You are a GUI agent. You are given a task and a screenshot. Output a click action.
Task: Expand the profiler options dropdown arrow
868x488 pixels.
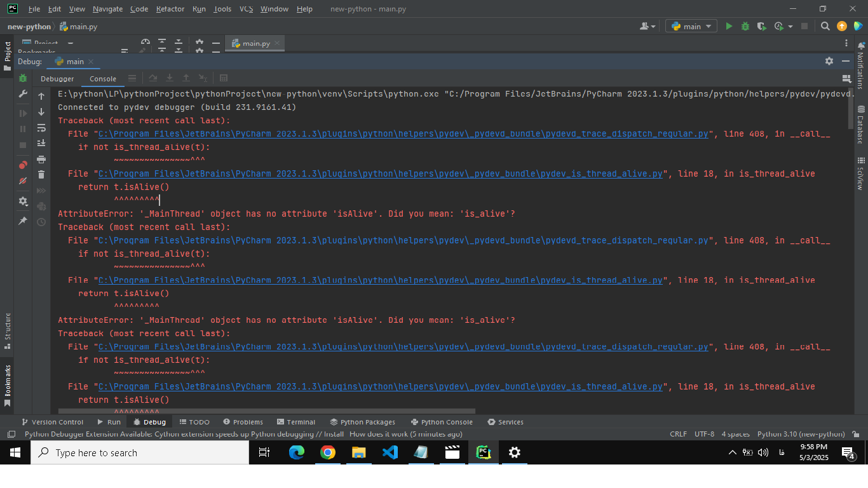(790, 27)
